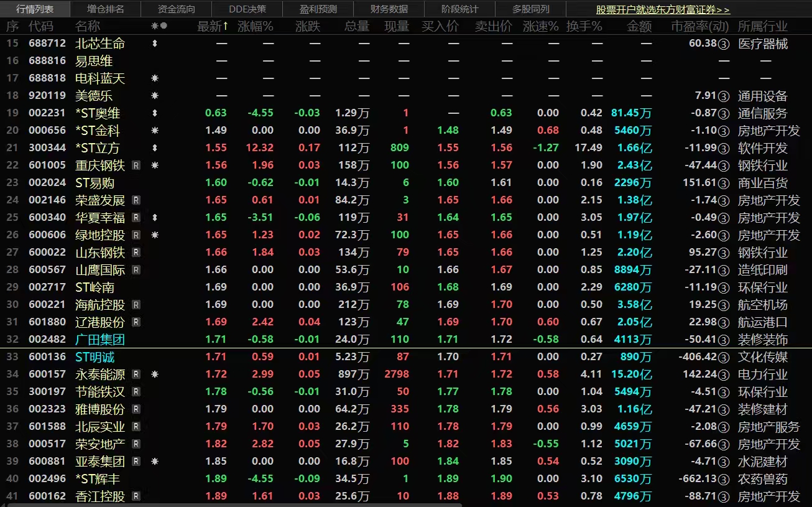
Task: Click the R badge beside 重庆钢铁
Action: [x=136, y=165]
